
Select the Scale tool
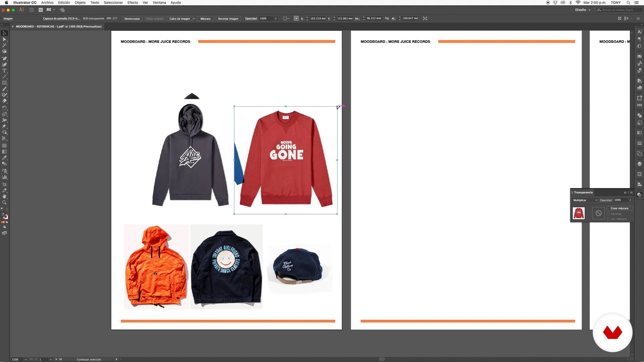[x=4, y=114]
